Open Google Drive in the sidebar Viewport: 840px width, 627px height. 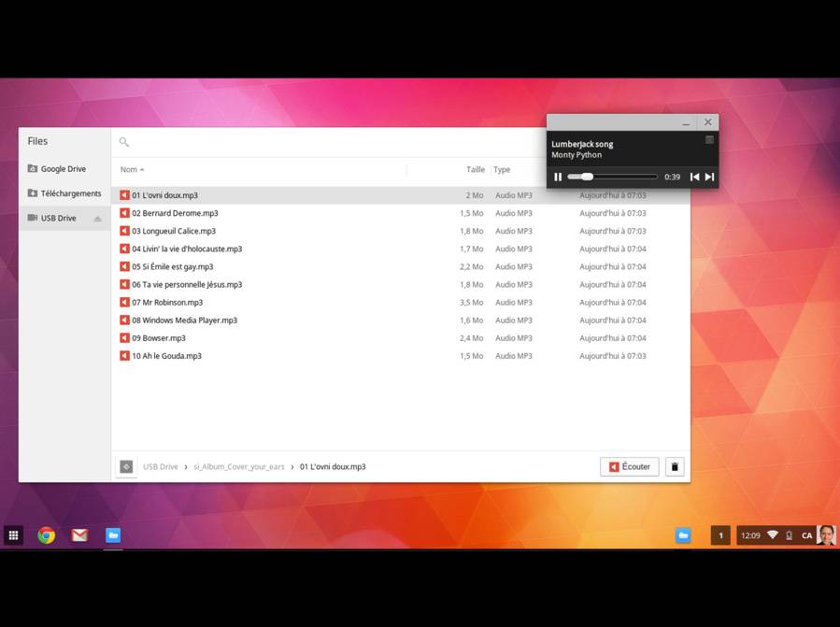click(x=63, y=169)
